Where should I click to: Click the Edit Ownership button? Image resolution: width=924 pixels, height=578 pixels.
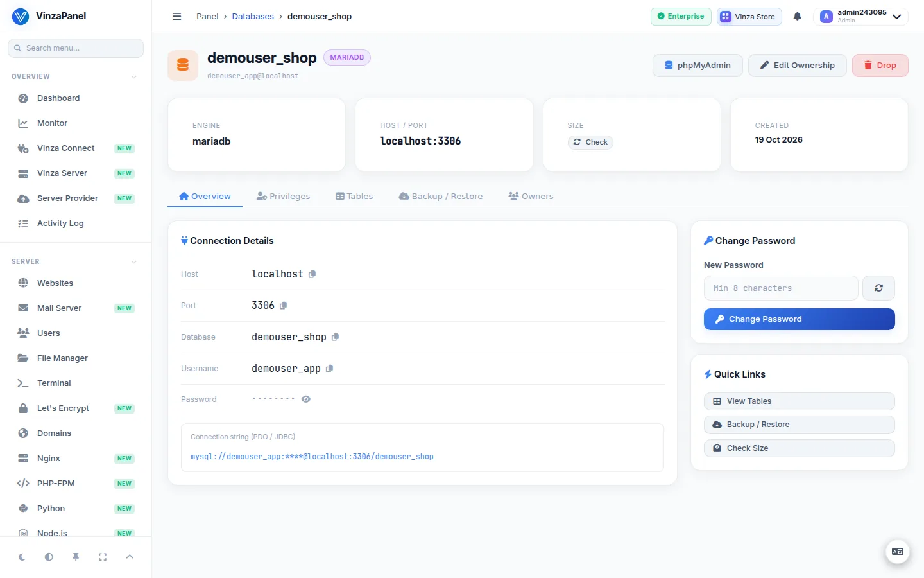tap(798, 66)
